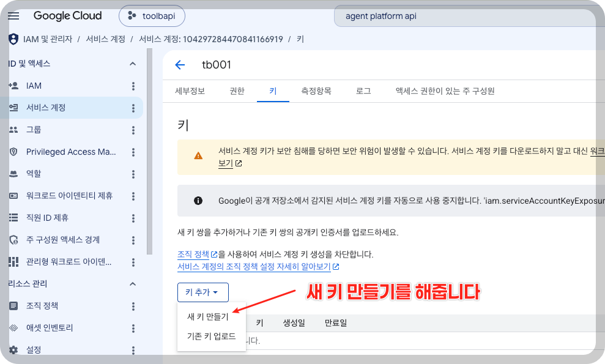Switch to the 측정항목 tab

click(316, 91)
